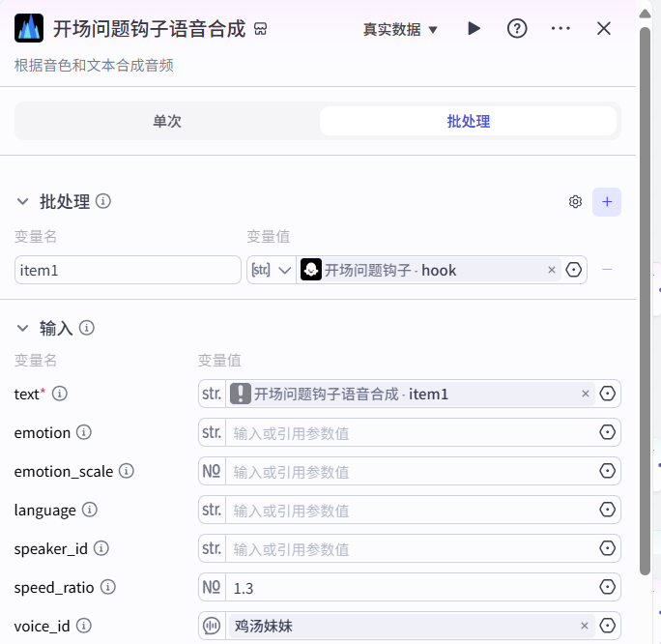Open variable picker for text parameter
This screenshot has width=661, height=644.
coord(608,394)
